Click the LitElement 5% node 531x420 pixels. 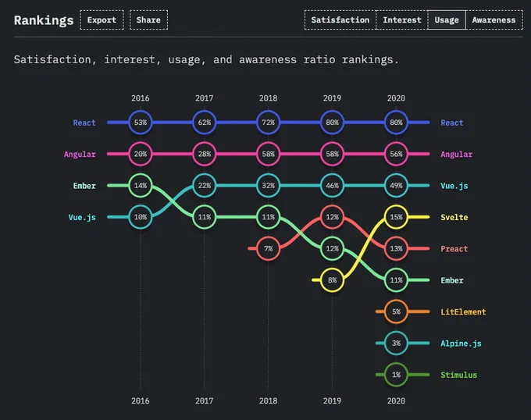coord(396,311)
